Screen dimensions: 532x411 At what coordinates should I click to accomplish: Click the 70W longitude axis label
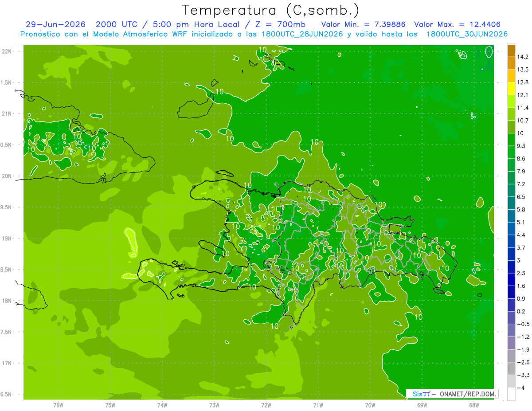click(x=370, y=405)
